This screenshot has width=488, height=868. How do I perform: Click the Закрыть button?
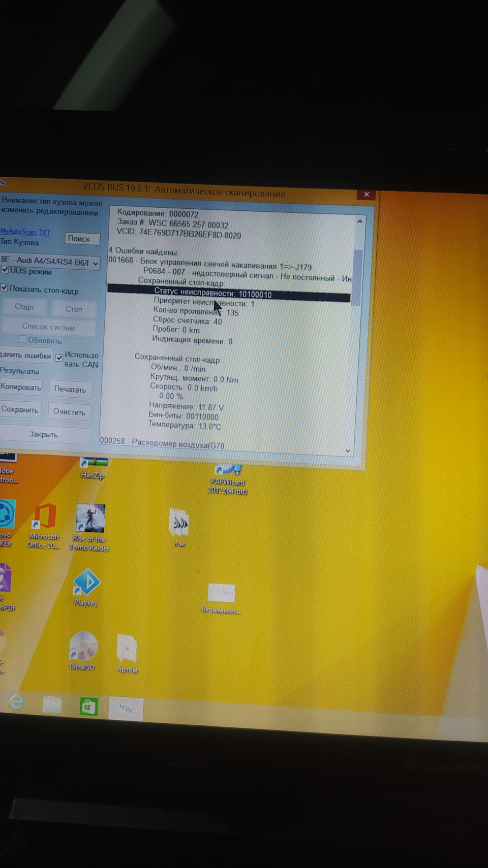(43, 434)
